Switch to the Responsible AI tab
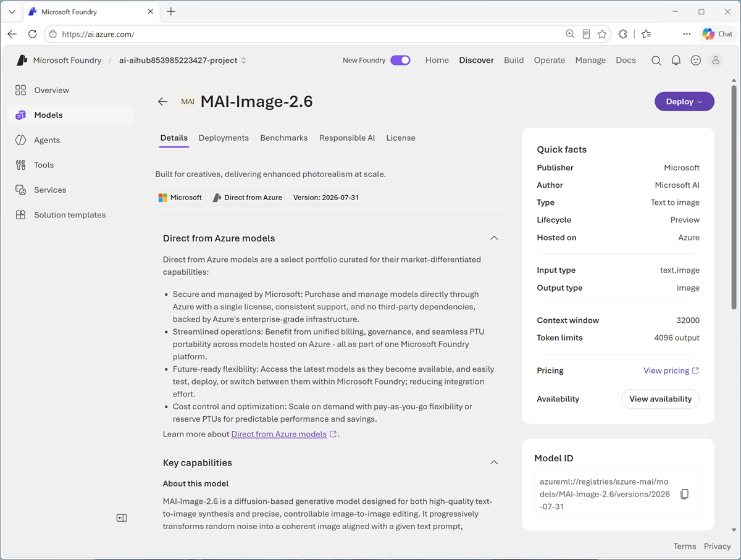 347,138
